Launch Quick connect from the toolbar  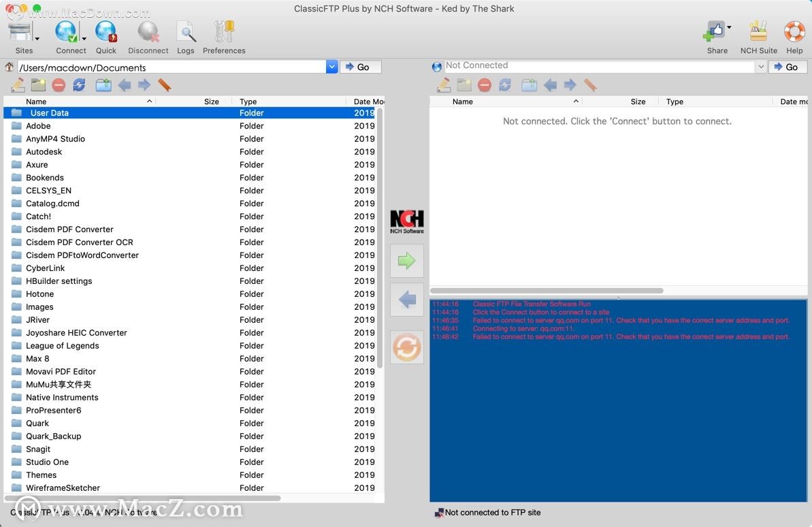click(x=106, y=32)
